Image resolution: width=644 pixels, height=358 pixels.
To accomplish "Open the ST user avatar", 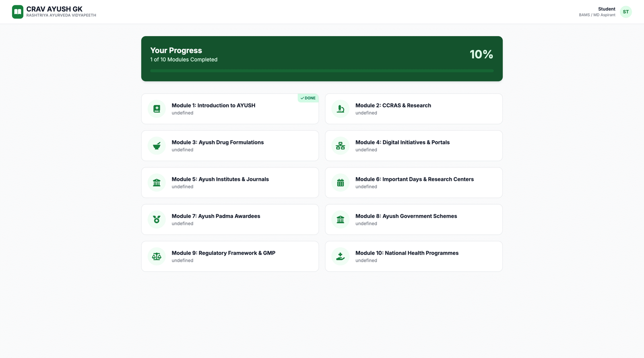I will pyautogui.click(x=625, y=12).
